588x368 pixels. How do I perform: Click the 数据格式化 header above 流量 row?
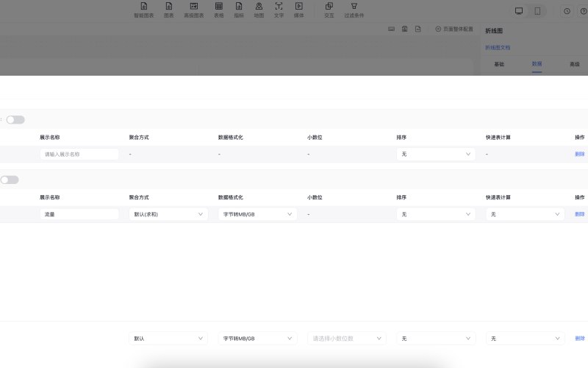230,197
